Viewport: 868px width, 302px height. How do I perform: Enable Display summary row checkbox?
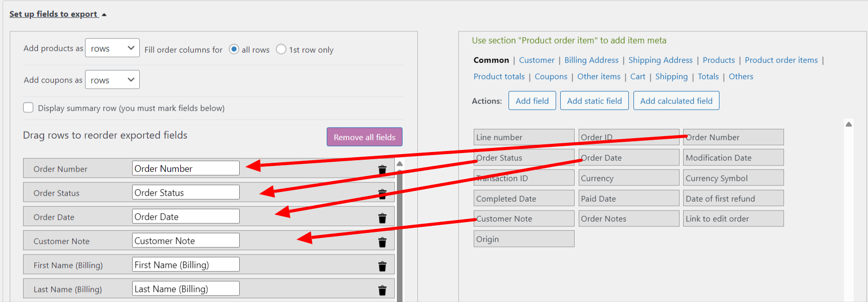tap(29, 107)
